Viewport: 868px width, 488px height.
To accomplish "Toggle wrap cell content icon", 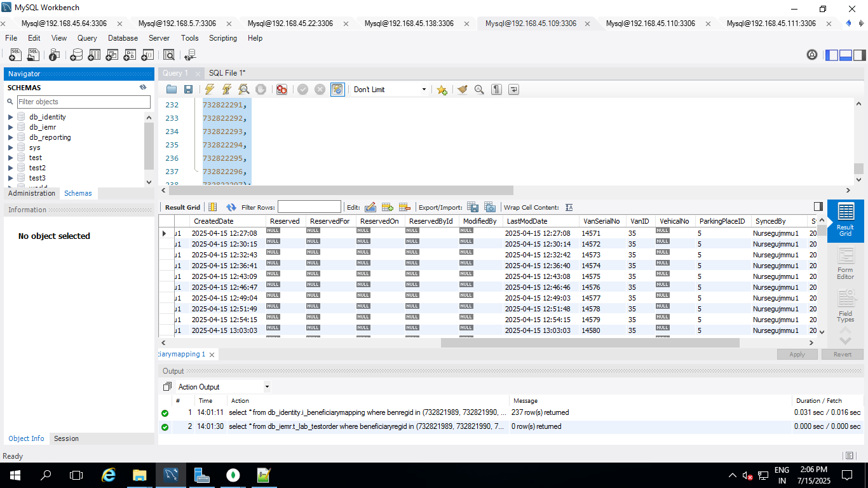I will (x=569, y=207).
